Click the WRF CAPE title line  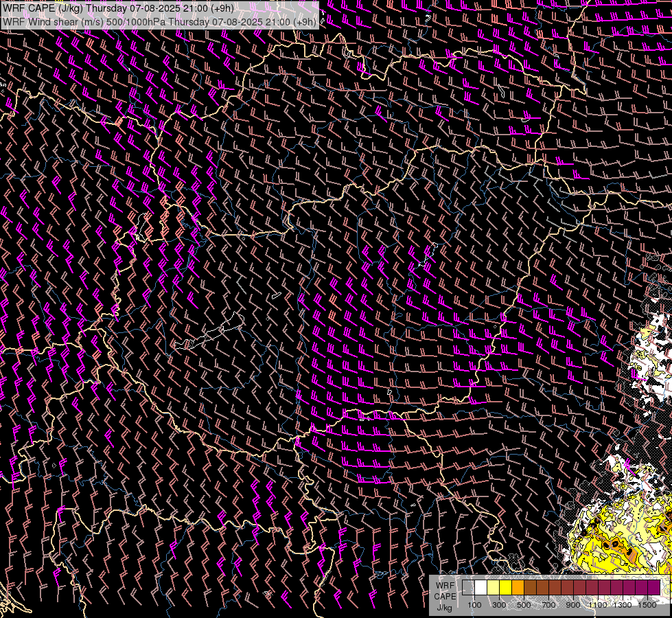click(x=118, y=8)
